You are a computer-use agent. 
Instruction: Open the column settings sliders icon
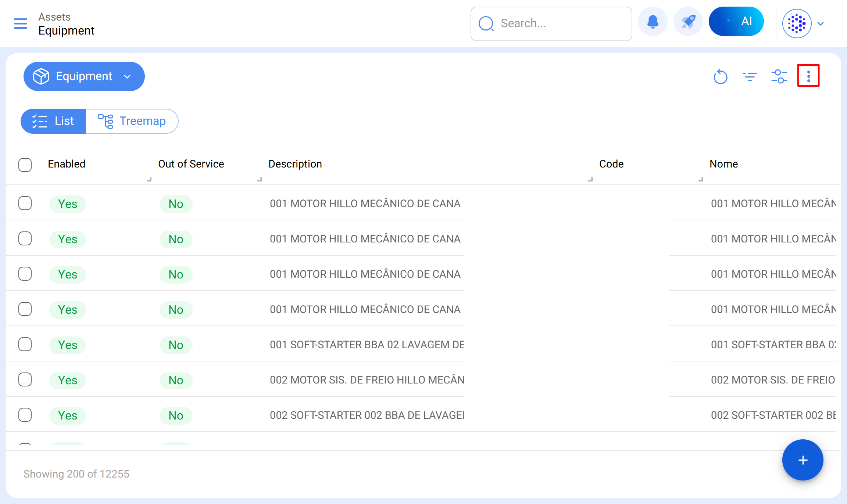pos(779,76)
